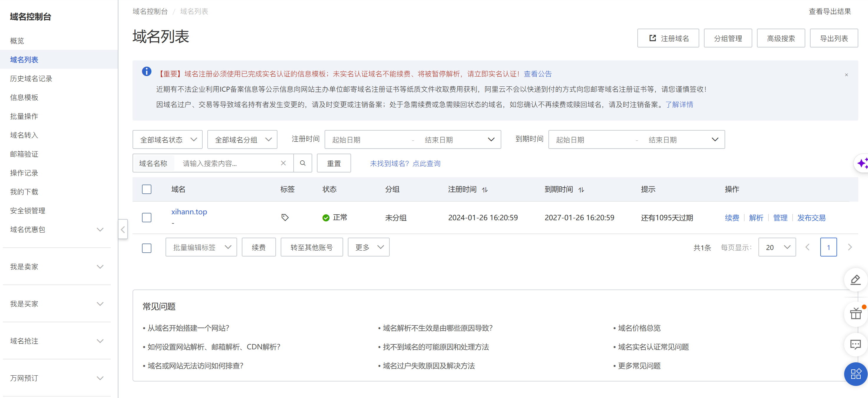Check the xihann.top row checkbox
868x398 pixels.
click(147, 218)
